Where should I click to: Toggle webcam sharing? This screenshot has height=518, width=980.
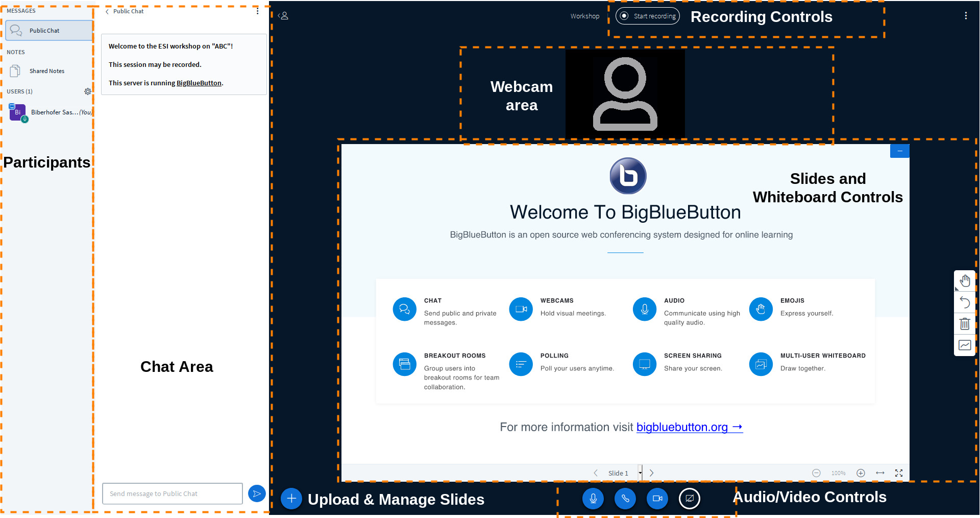657,499
